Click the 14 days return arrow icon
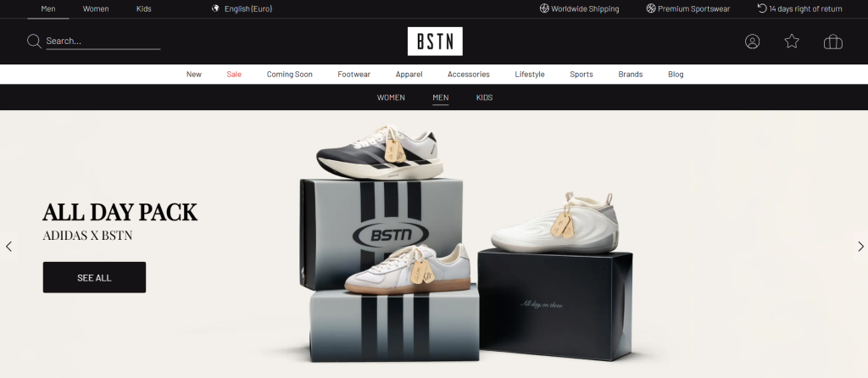 (x=762, y=8)
